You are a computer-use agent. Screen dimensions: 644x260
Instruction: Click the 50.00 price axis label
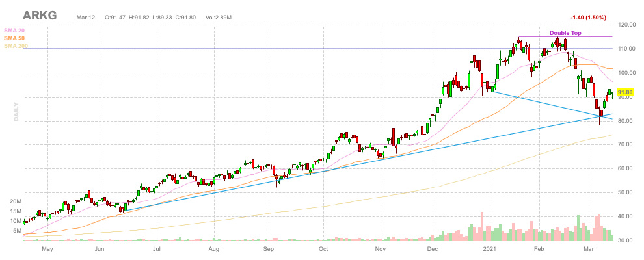[x=626, y=192]
